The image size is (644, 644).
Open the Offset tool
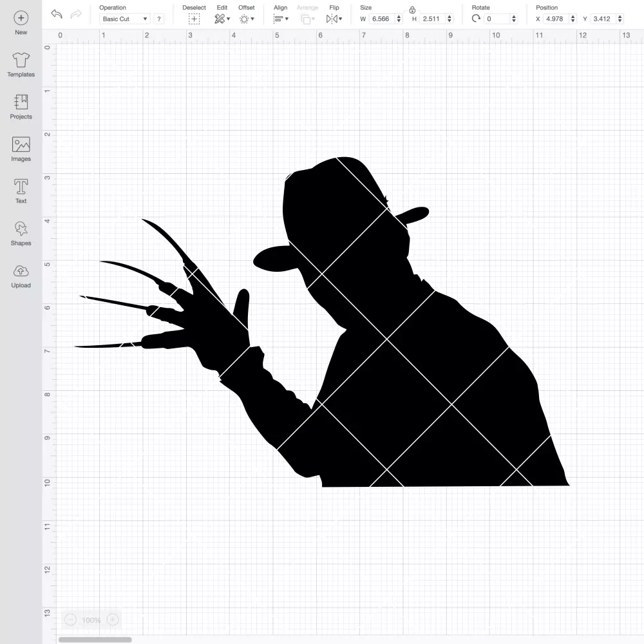[247, 19]
